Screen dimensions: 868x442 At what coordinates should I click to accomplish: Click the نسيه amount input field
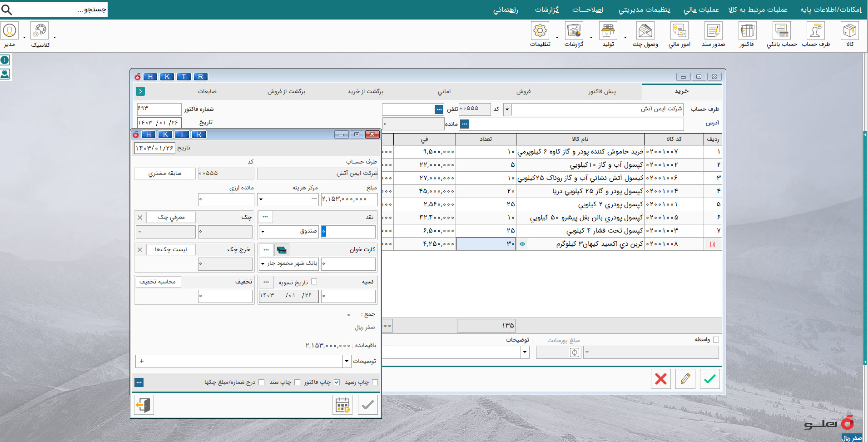(x=348, y=296)
